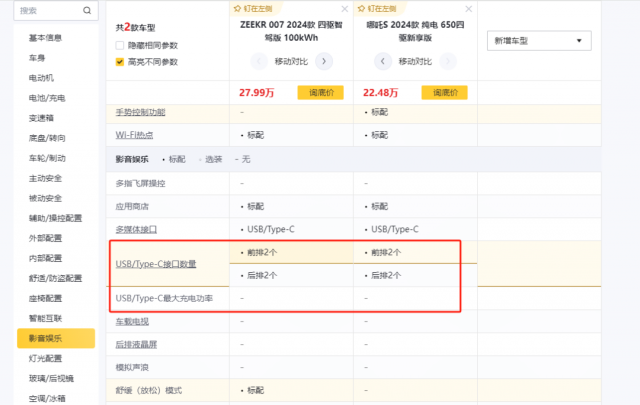The image size is (640, 405).
Task: Open the 多媒体接口 parameter link
Action: pyautogui.click(x=136, y=229)
